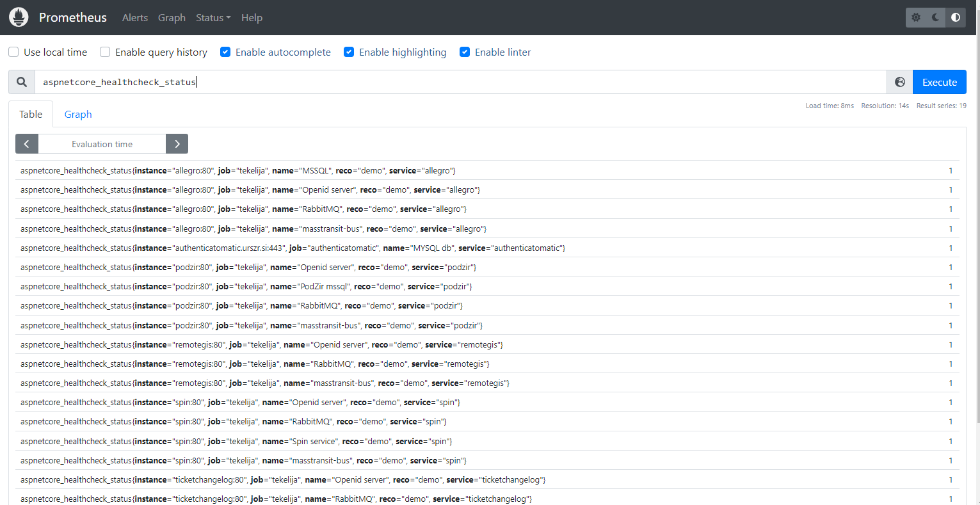The height and width of the screenshot is (505, 980).
Task: Select the Table results tab
Action: (x=31, y=114)
